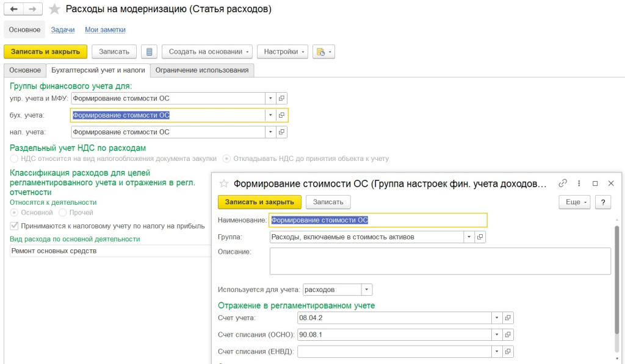This screenshot has height=364, width=625.
Task: Select the top Основное navigation item
Action: 24,30
